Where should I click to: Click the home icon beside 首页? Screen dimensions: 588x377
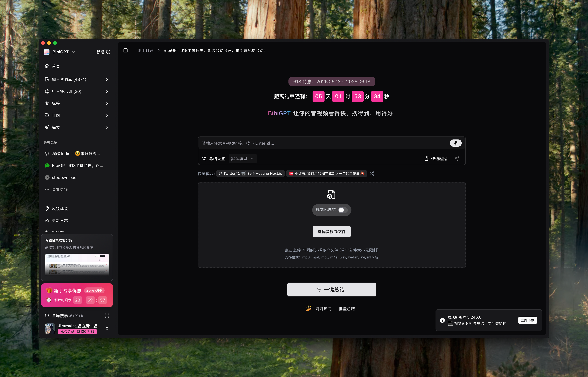(x=47, y=66)
